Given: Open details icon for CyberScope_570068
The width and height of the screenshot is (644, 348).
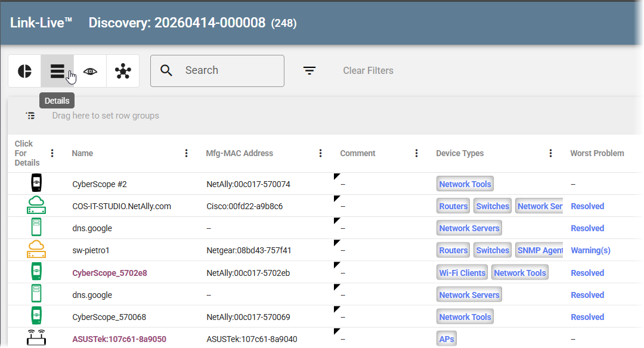Looking at the screenshot, I should pos(36,316).
